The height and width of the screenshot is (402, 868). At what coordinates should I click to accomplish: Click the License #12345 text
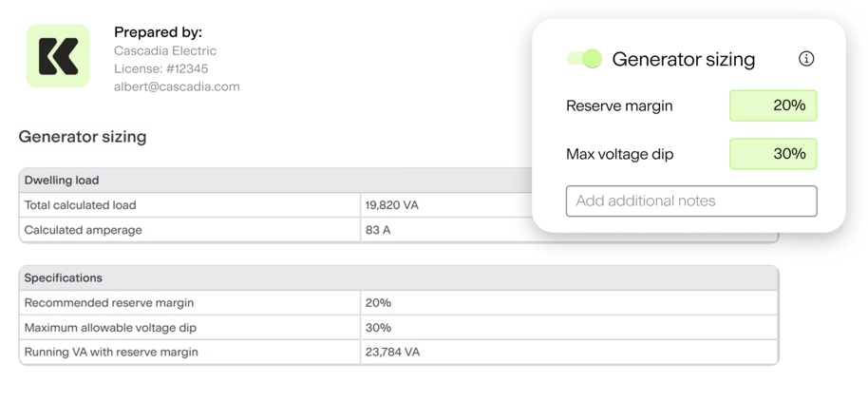pyautogui.click(x=161, y=68)
